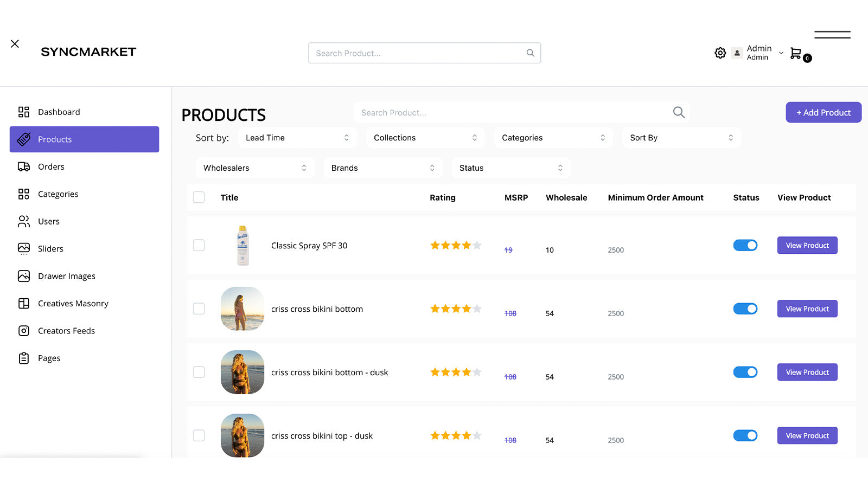This screenshot has height=488, width=868.
Task: Open the Brands dropdown
Action: pos(383,168)
